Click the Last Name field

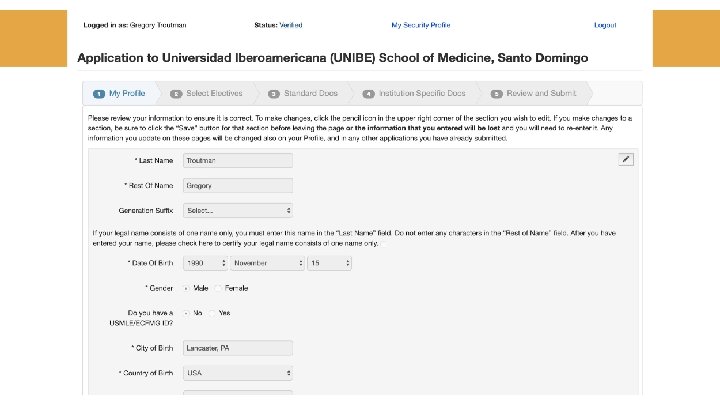pos(238,160)
